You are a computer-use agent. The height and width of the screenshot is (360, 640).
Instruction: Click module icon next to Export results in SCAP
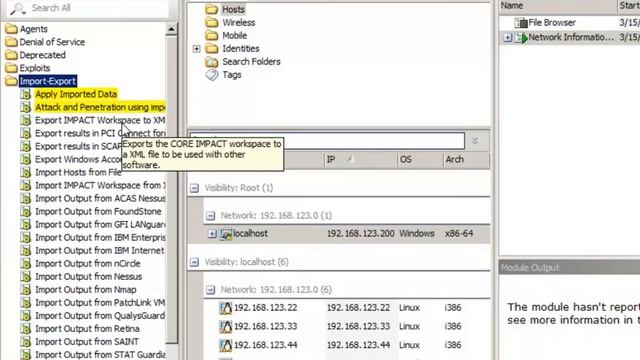(x=25, y=146)
